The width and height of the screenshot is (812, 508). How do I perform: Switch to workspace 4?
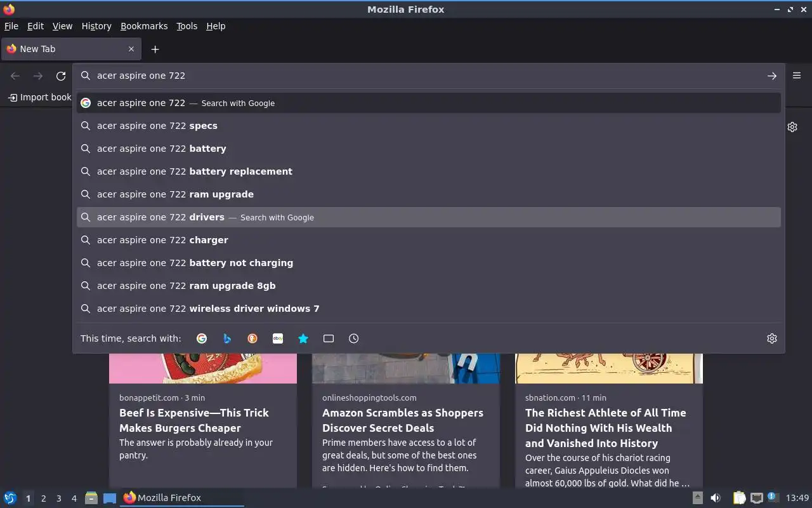click(74, 498)
